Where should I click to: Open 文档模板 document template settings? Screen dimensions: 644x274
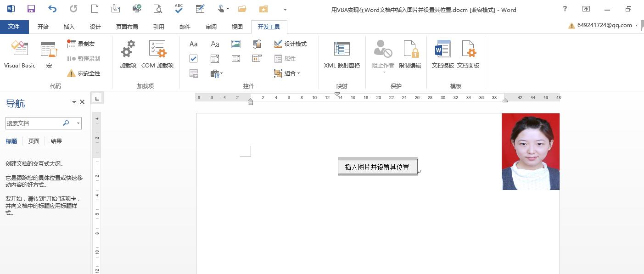(442, 54)
